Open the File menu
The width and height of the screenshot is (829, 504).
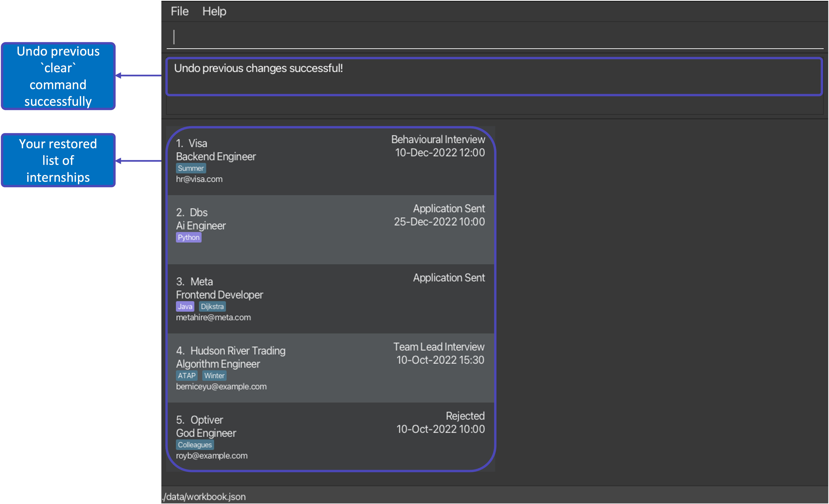pyautogui.click(x=179, y=11)
